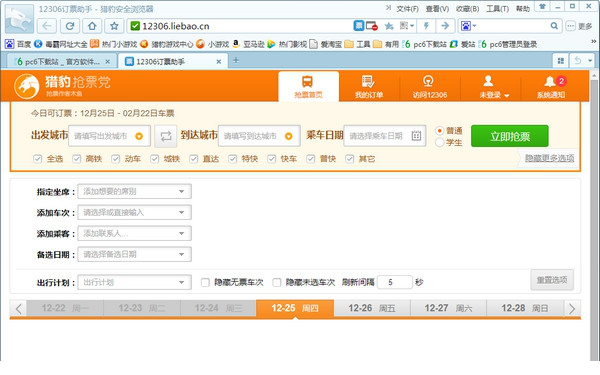Image resolution: width=600 pixels, height=375 pixels.
Task: Click the 猎豹抢票党 leopard logo
Action: tap(27, 86)
